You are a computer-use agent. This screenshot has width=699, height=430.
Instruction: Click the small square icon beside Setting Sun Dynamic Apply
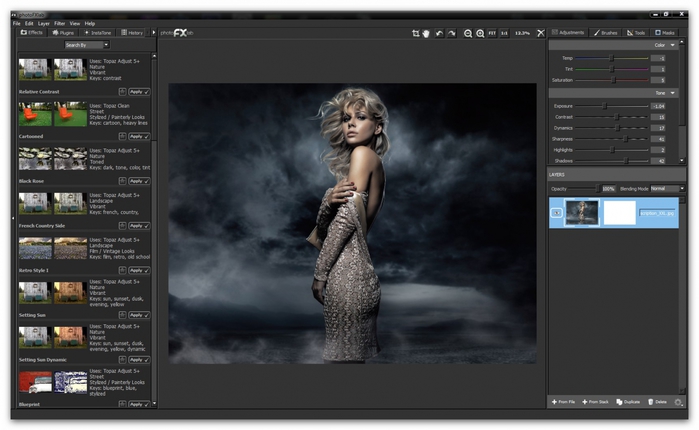[122, 360]
